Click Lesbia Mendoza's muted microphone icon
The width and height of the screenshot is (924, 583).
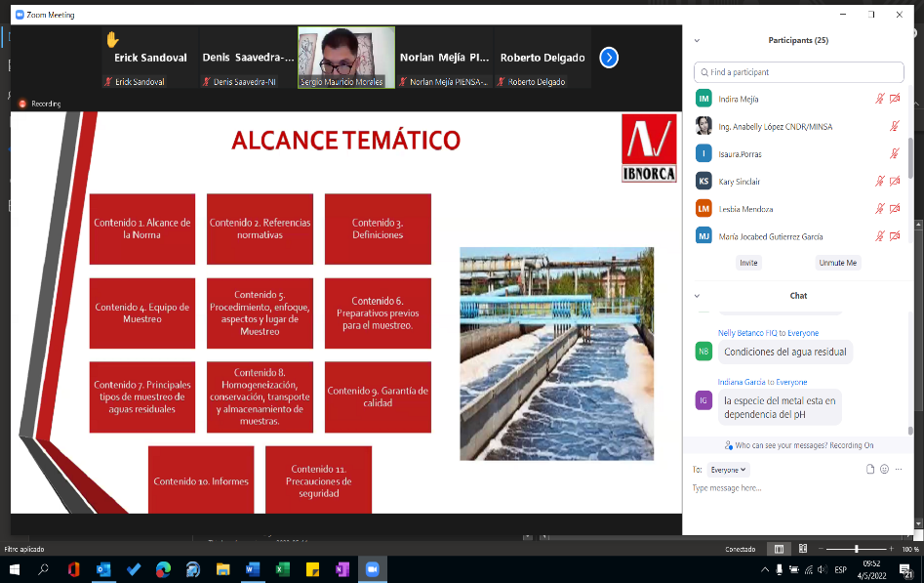click(x=880, y=208)
